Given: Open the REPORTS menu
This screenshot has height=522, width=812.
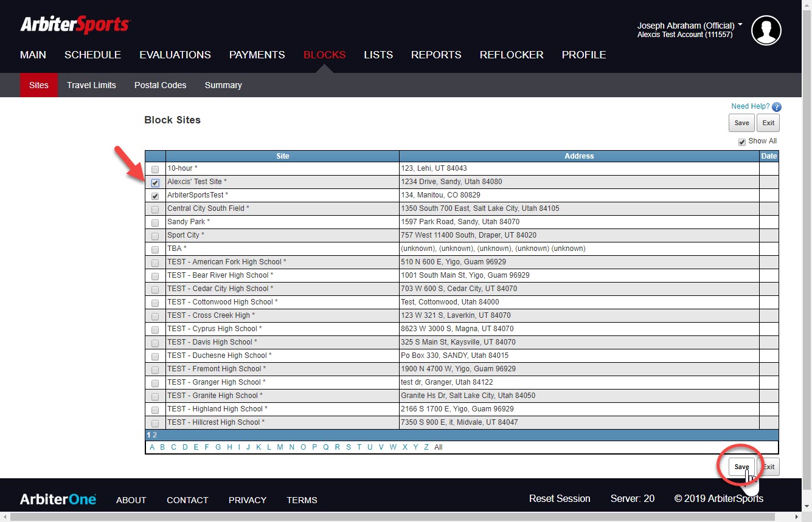Looking at the screenshot, I should tap(436, 55).
